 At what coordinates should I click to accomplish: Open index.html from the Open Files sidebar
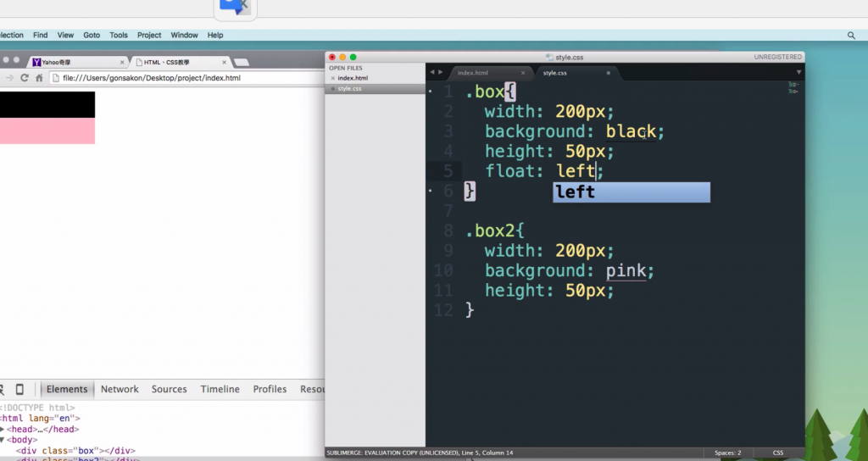tap(353, 78)
